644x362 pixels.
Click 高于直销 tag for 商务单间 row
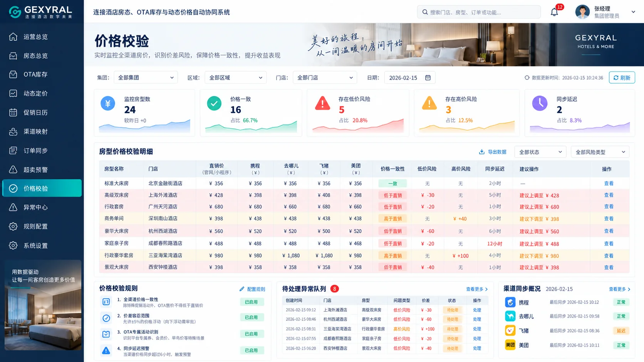392,219
